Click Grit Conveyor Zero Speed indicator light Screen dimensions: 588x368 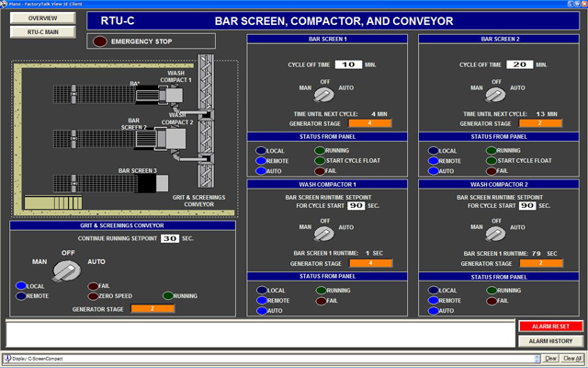tap(92, 296)
